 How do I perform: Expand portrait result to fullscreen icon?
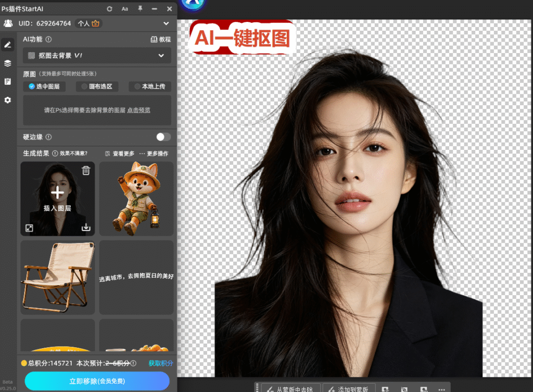click(29, 228)
